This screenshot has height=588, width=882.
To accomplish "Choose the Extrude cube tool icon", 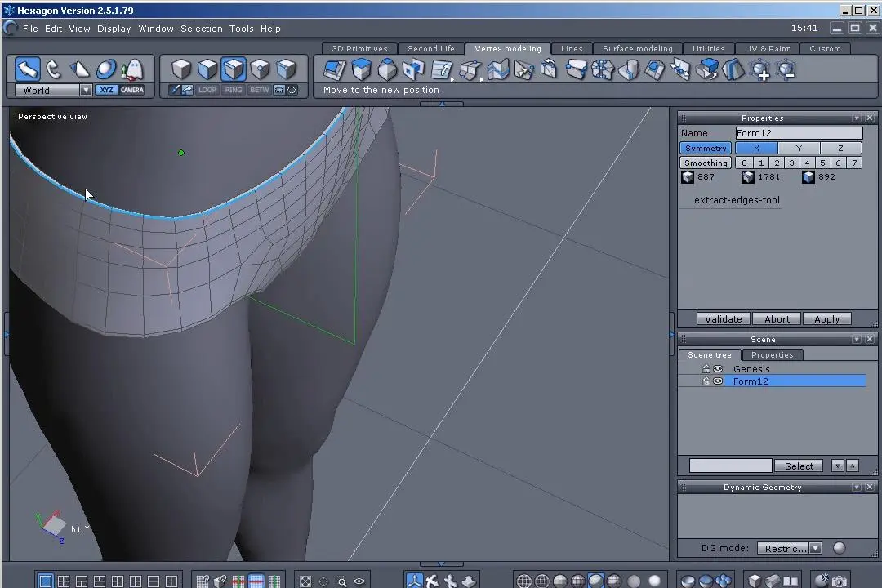I will [x=361, y=69].
